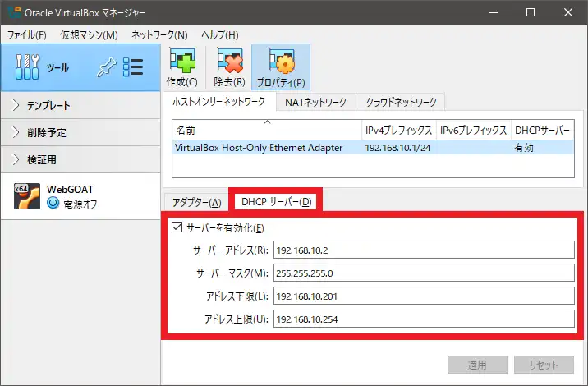Open the ネットワーク(N) menu
This screenshot has width=588, height=386.
point(159,35)
